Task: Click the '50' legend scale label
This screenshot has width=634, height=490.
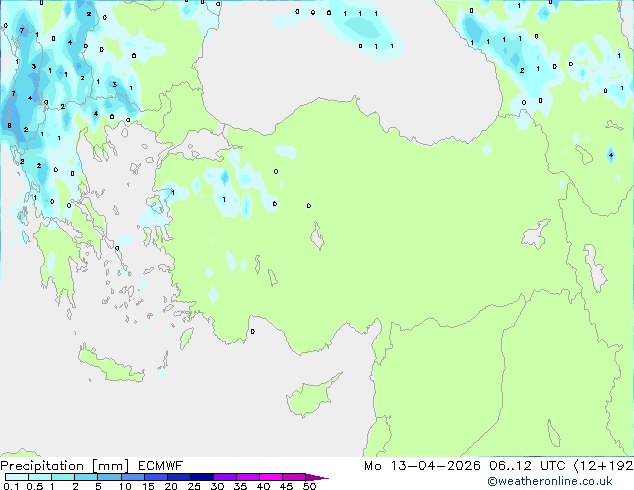Action: coord(310,486)
